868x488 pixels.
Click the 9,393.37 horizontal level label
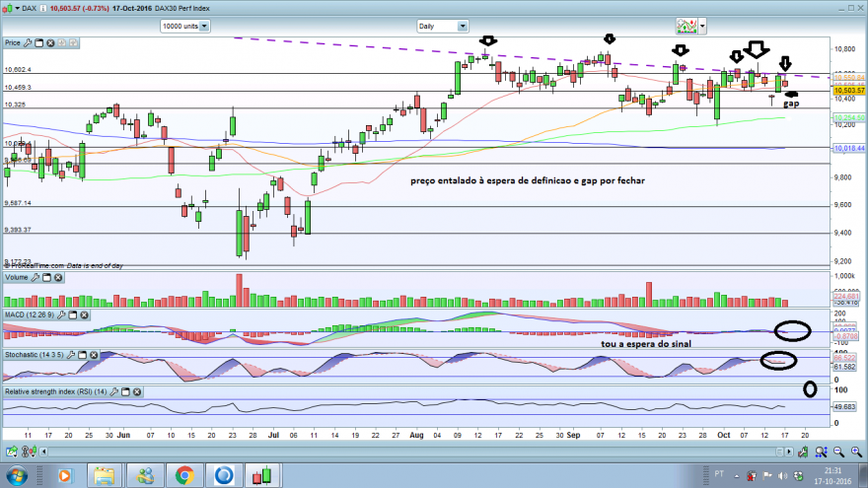pyautogui.click(x=18, y=230)
